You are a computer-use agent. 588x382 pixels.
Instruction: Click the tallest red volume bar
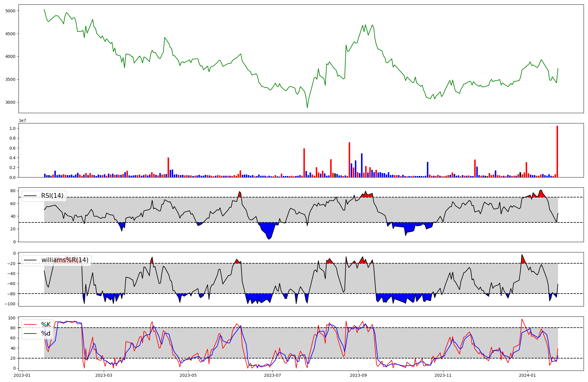coord(557,152)
